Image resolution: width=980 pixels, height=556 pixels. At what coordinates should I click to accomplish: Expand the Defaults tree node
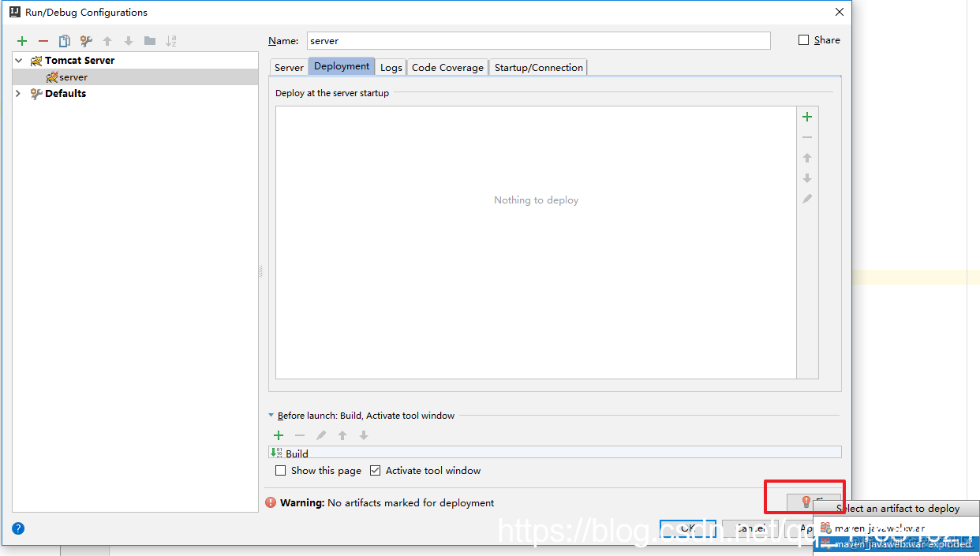[19, 94]
